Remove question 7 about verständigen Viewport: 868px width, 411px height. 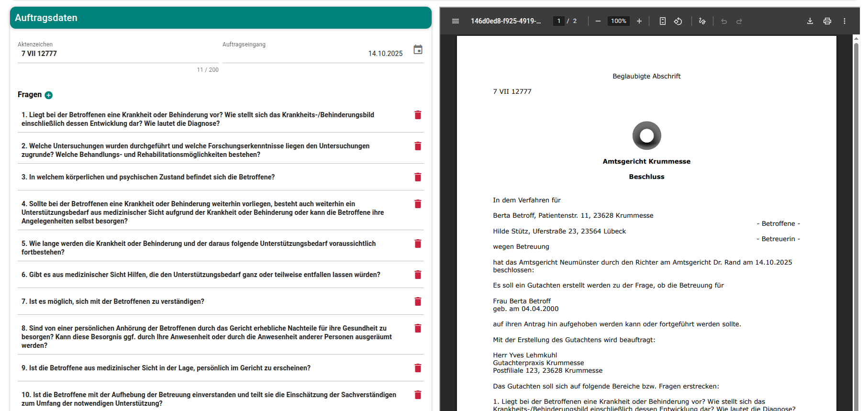point(418,301)
